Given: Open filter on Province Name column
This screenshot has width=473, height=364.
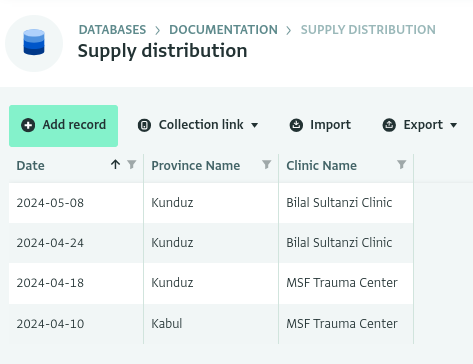Looking at the screenshot, I should point(267,164).
